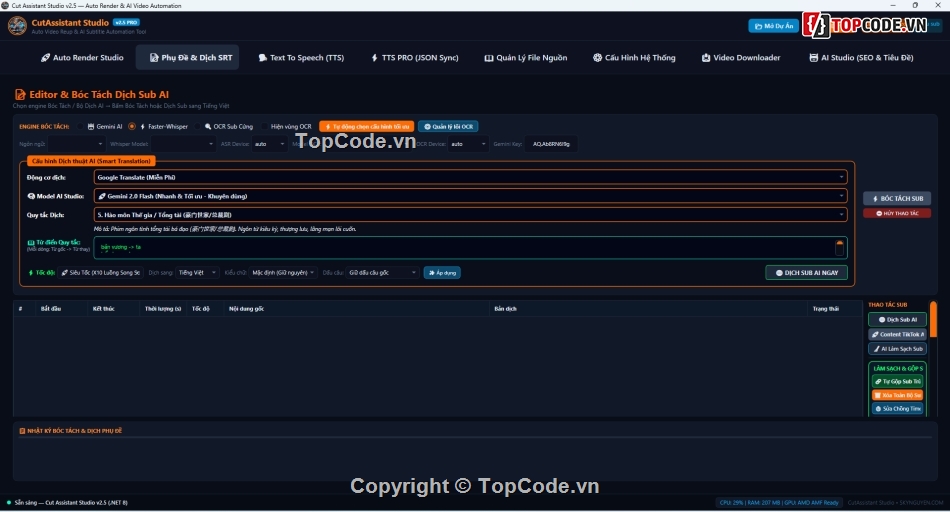
Task: Open the Kiểu chữ Mặc định dropdown
Action: (283, 273)
